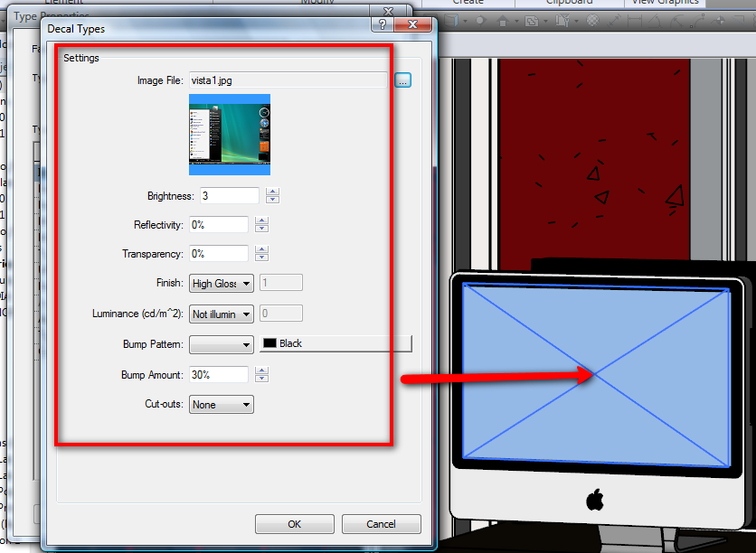Click the vista1.jpg preview thumbnail
Image resolution: width=756 pixels, height=553 pixels.
230,135
